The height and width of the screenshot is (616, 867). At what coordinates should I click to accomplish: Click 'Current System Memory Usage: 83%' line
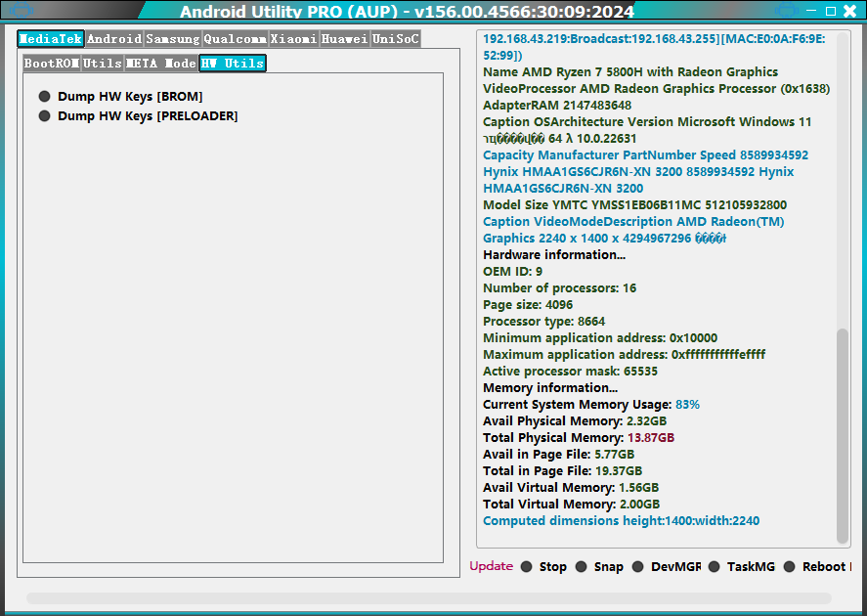[x=591, y=404]
